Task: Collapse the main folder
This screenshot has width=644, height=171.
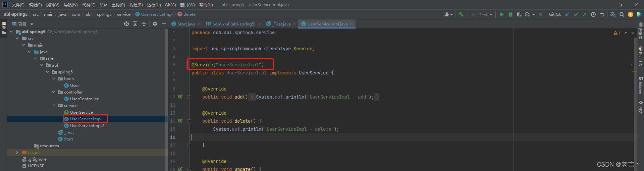Action: pyautogui.click(x=23, y=45)
